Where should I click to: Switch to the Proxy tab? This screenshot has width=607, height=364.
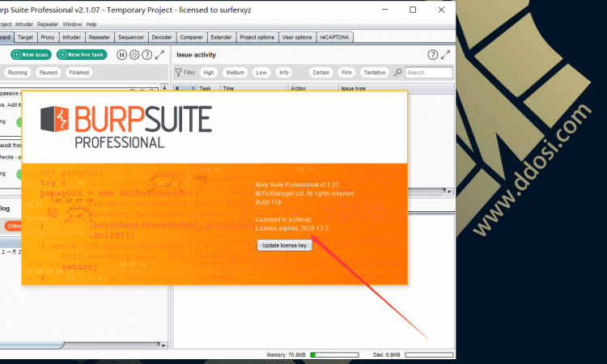[48, 37]
